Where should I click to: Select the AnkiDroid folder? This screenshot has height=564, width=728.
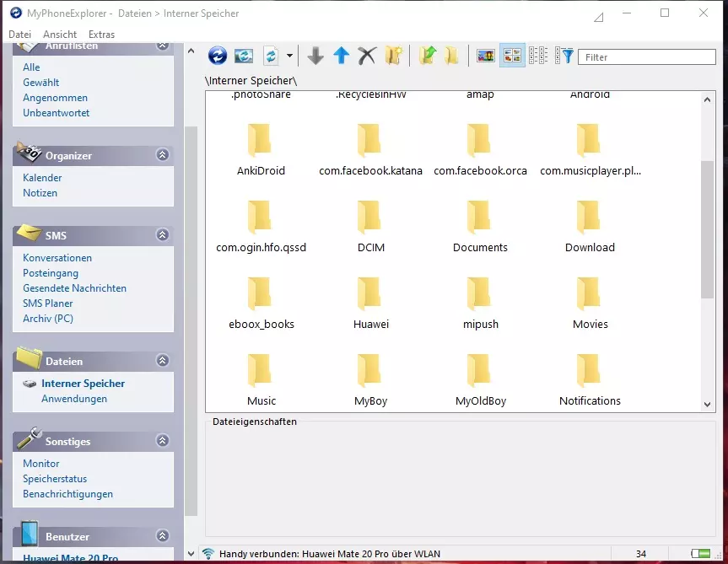(x=261, y=150)
